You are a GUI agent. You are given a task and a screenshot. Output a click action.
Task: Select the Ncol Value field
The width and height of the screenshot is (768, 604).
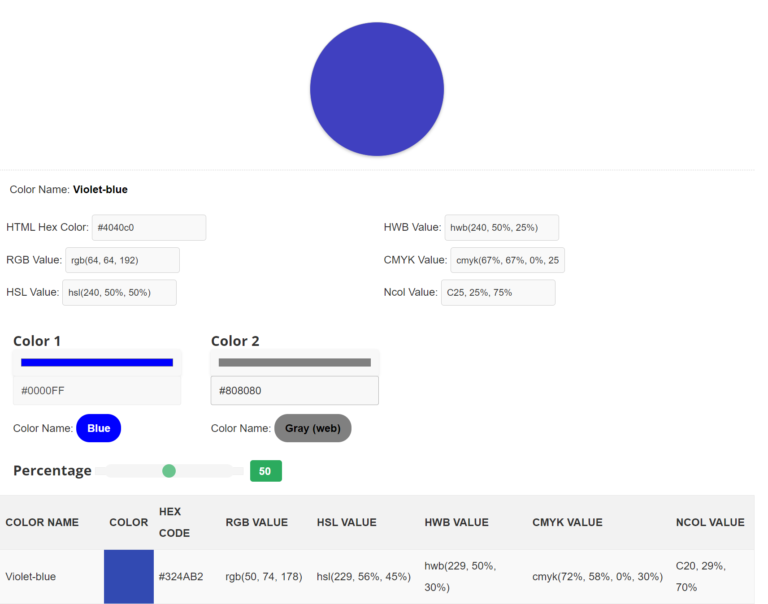497,292
